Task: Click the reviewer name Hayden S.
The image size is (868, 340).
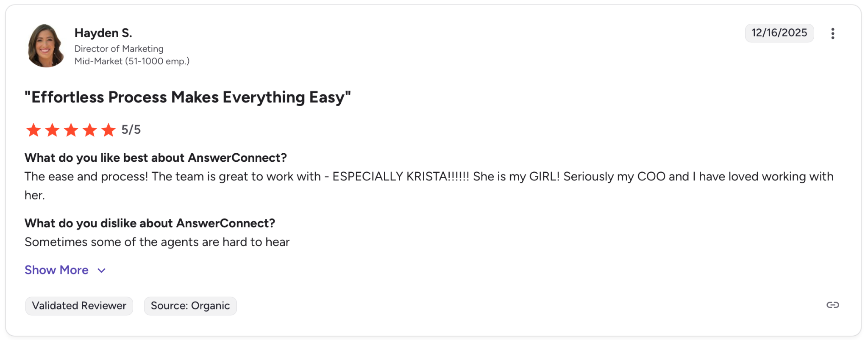Action: point(103,33)
